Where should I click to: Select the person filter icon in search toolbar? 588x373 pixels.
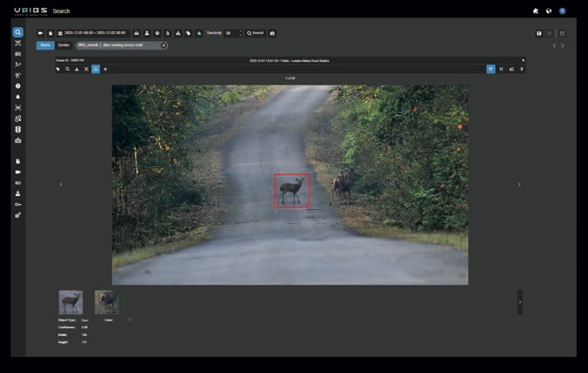[147, 33]
